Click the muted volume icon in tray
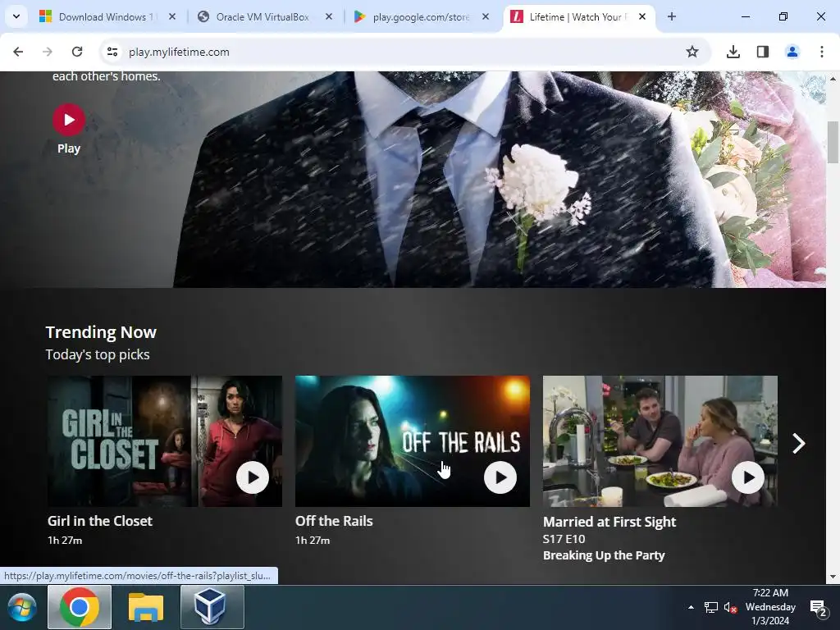Image resolution: width=840 pixels, height=630 pixels. pyautogui.click(x=730, y=608)
